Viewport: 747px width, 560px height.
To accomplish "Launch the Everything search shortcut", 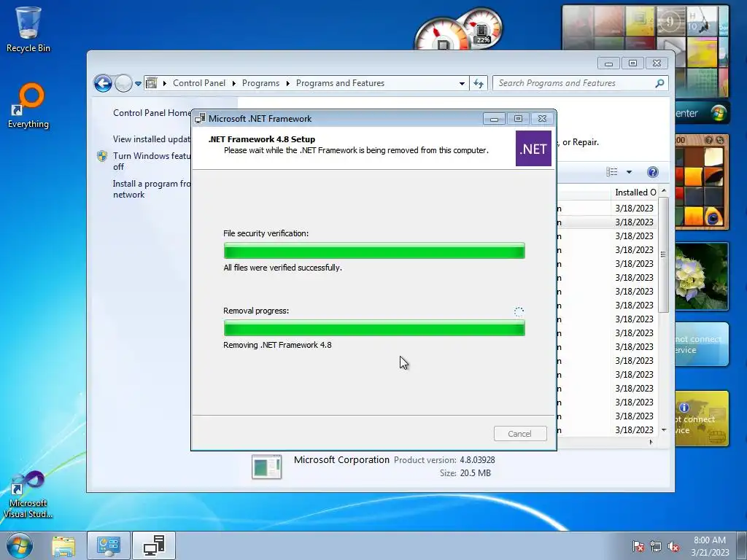I will [28, 106].
